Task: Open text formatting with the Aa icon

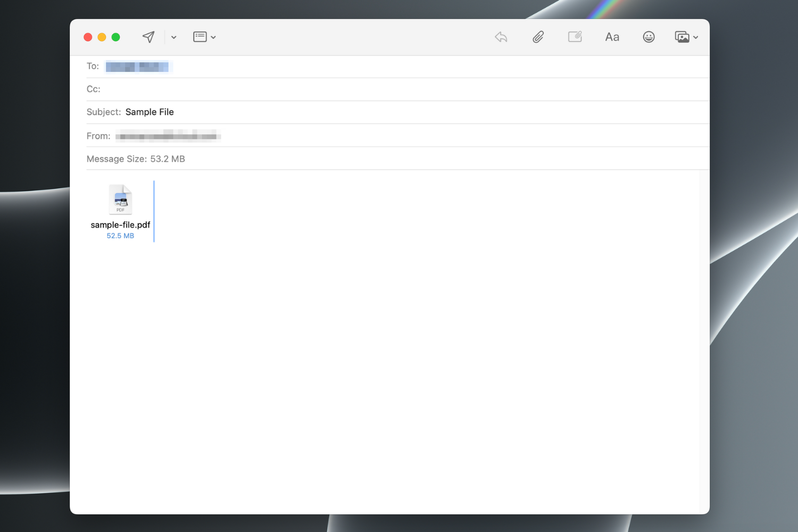Action: pos(612,37)
